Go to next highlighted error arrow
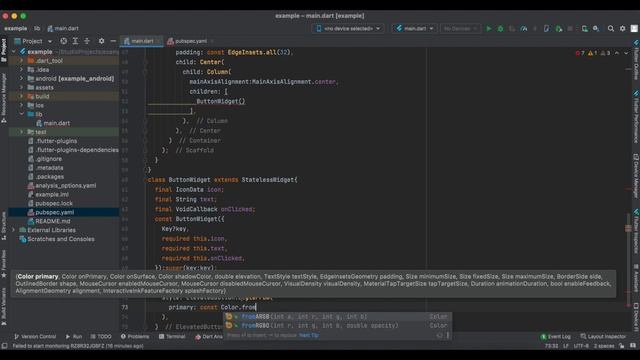Screen dimensions: 640x360 (626, 53)
